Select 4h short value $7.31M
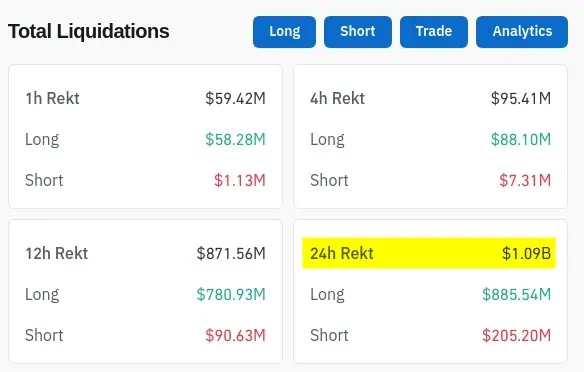This screenshot has width=584, height=372. tap(525, 181)
